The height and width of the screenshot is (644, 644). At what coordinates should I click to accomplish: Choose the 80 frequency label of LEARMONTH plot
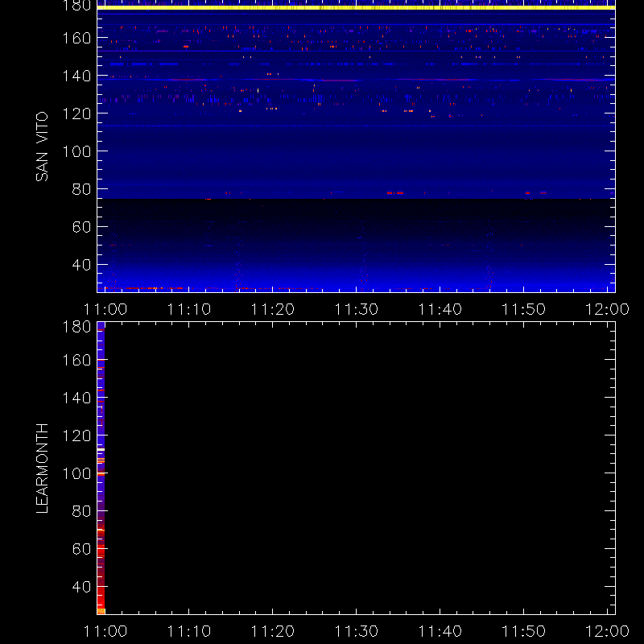coord(81,511)
